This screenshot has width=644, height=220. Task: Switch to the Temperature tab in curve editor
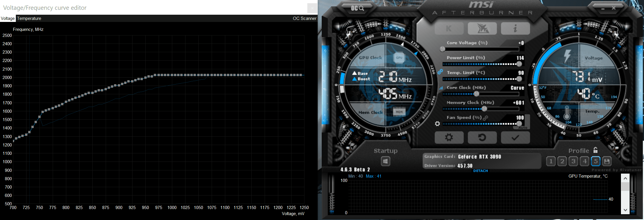[29, 18]
